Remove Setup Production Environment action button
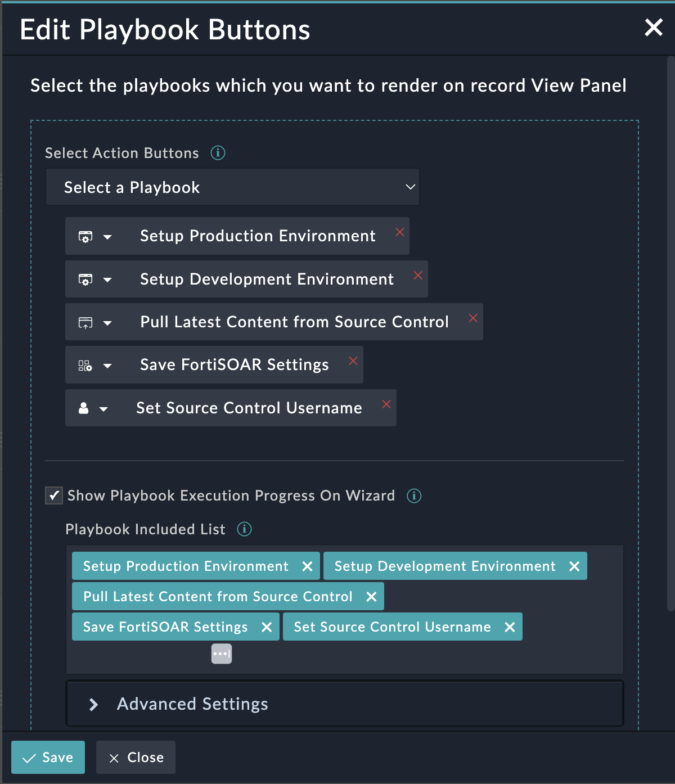 point(400,232)
